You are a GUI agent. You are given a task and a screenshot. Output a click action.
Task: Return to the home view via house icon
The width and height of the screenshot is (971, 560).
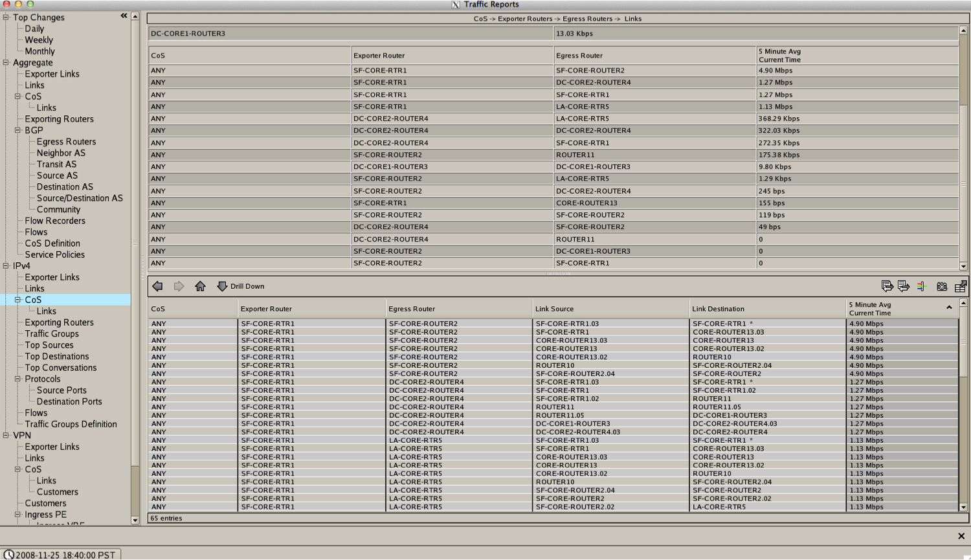pos(200,286)
